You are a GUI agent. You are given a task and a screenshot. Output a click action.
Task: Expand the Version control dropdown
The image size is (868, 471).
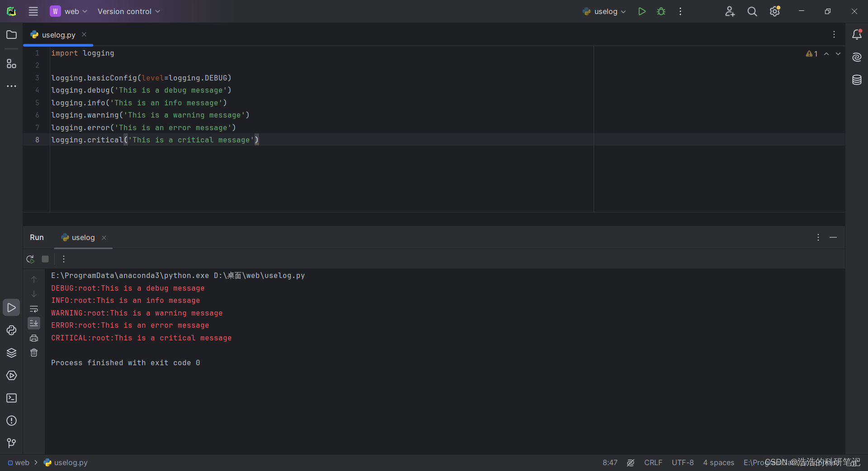(x=129, y=11)
